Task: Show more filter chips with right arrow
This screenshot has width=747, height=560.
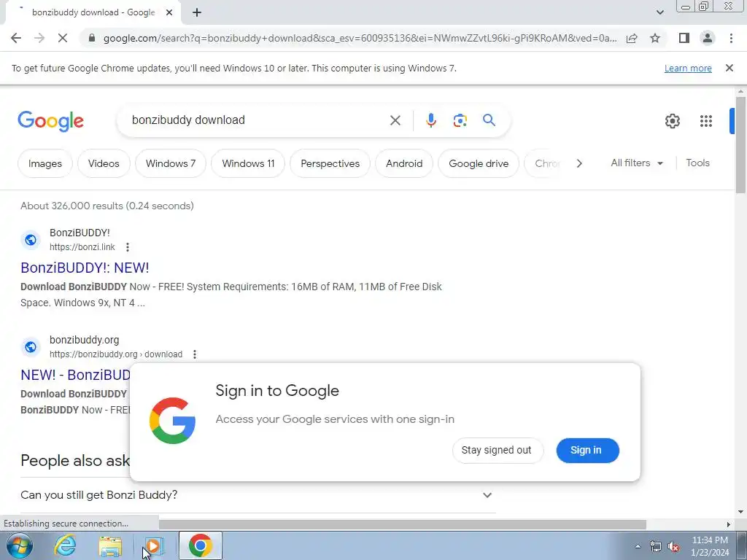Action: pyautogui.click(x=579, y=163)
